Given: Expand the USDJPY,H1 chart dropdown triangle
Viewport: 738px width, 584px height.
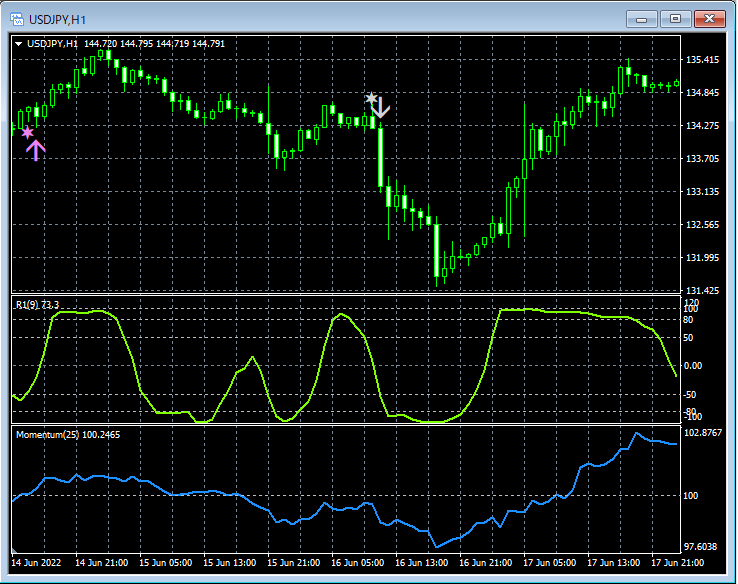Looking at the screenshot, I should [19, 44].
